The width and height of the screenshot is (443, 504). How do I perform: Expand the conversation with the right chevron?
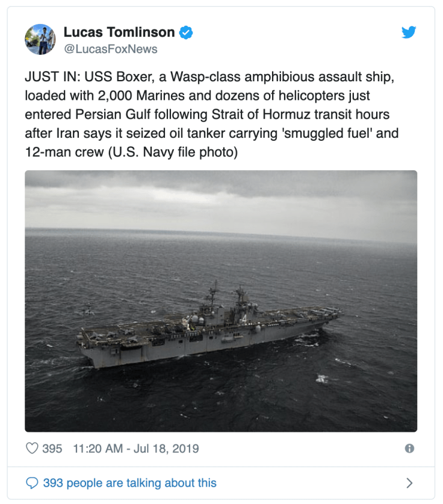point(409,483)
